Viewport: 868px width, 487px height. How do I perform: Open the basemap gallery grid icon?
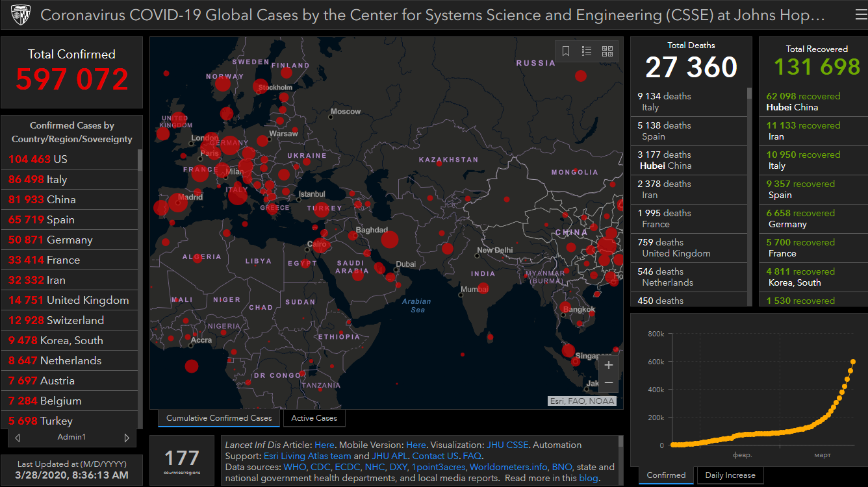pos(607,51)
